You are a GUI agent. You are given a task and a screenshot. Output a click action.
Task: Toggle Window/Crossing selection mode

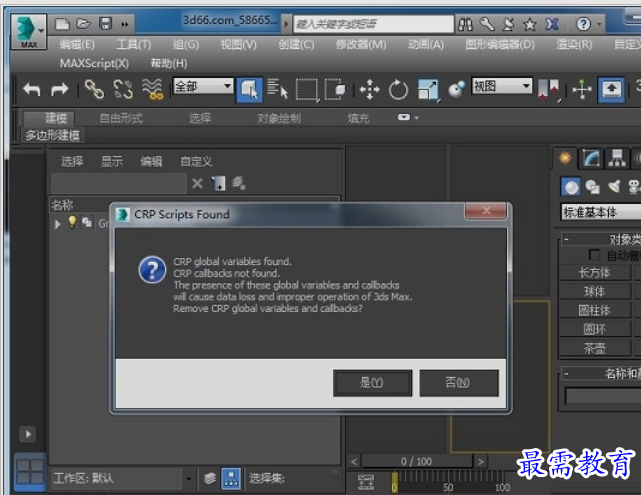pos(335,89)
